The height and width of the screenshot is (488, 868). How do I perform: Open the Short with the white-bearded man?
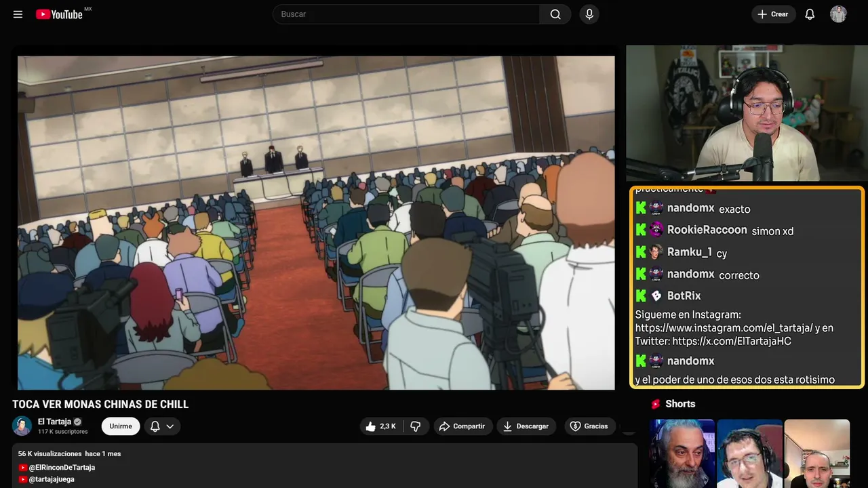[682, 453]
